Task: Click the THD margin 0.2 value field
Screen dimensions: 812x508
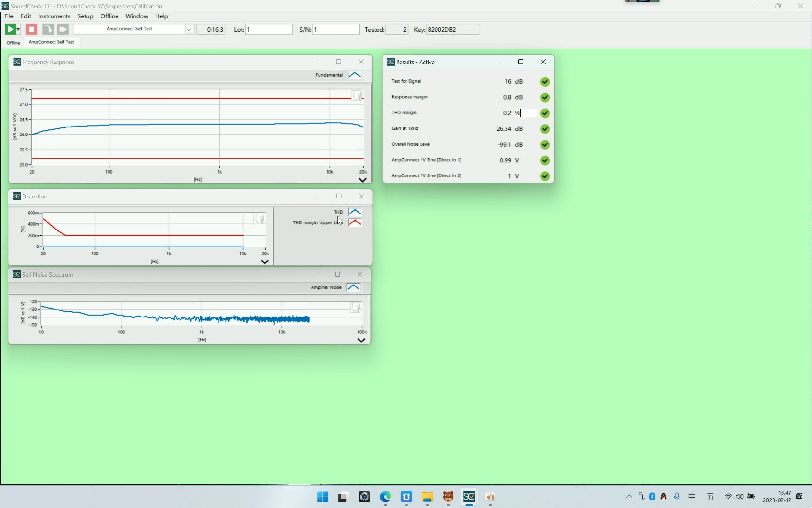Action: [x=507, y=113]
